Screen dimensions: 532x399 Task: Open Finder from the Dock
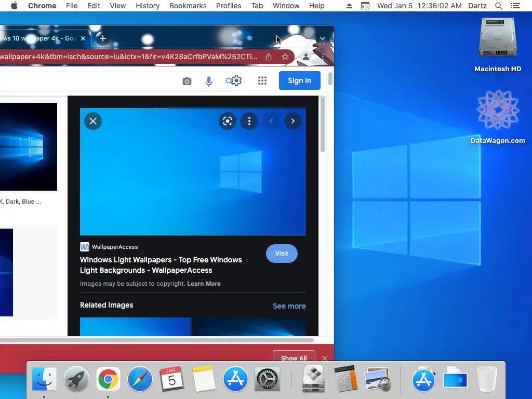44,379
